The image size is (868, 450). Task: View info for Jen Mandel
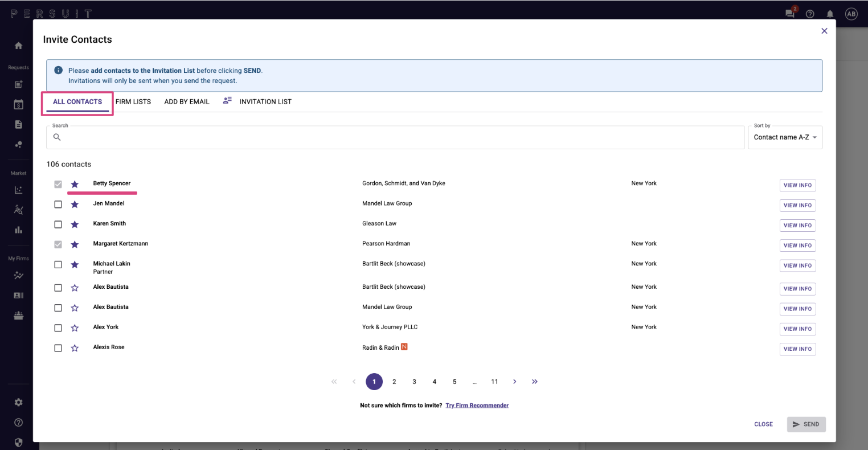click(x=797, y=205)
